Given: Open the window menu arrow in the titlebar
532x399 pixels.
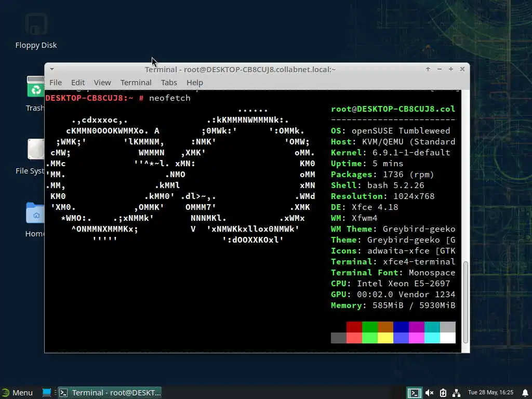Looking at the screenshot, I should 52,69.
